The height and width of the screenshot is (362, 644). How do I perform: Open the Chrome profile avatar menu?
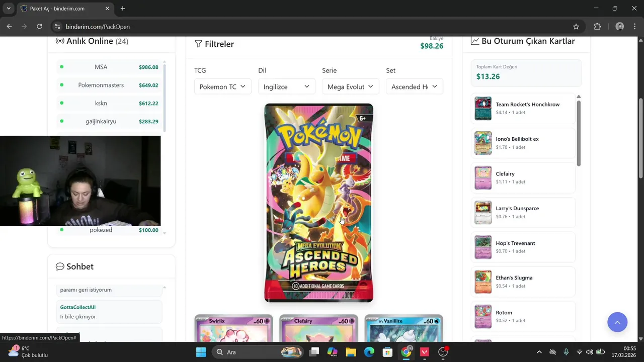coord(619,27)
